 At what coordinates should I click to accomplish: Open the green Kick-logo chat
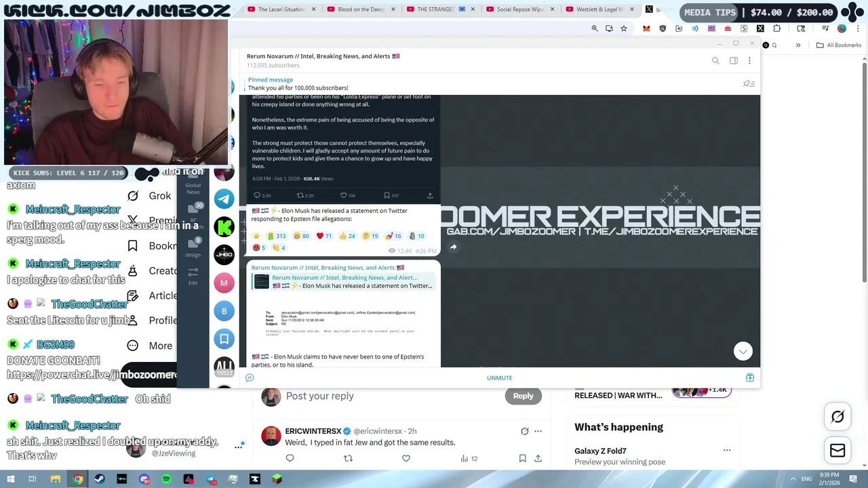click(224, 226)
